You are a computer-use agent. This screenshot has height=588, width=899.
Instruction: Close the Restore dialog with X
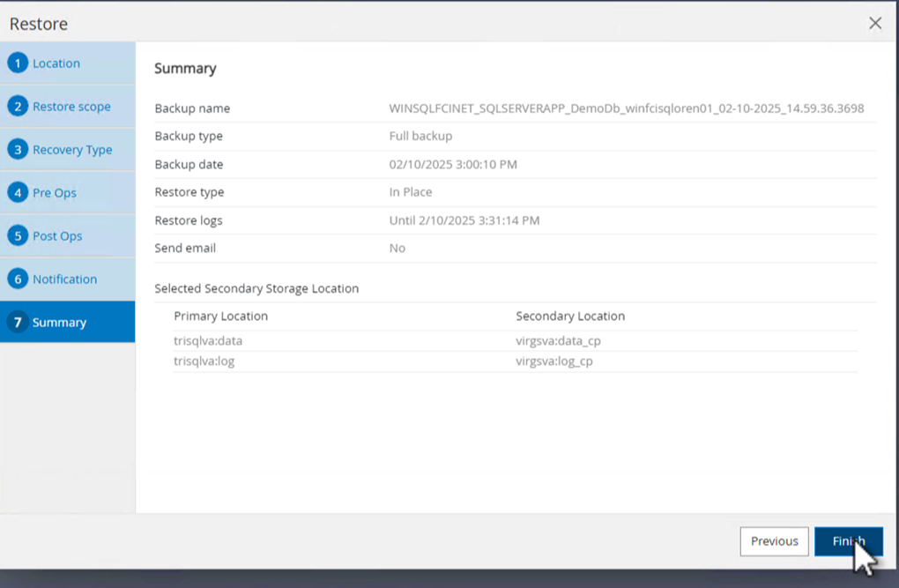click(875, 23)
